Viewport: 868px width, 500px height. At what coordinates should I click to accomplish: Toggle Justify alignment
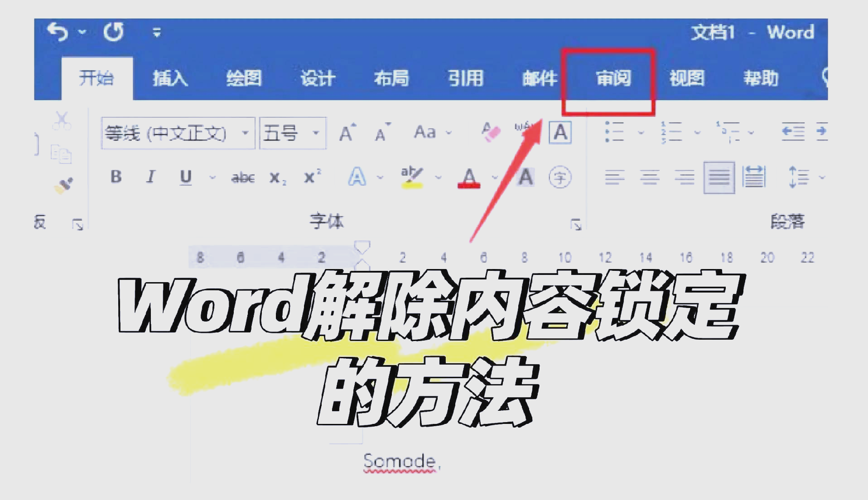719,178
